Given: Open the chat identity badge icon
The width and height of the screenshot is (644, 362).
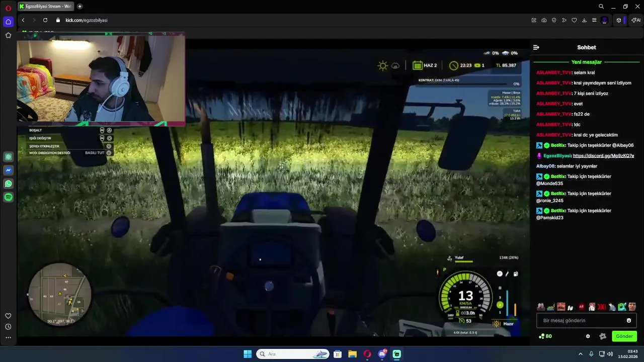Looking at the screenshot, I should tap(603, 336).
